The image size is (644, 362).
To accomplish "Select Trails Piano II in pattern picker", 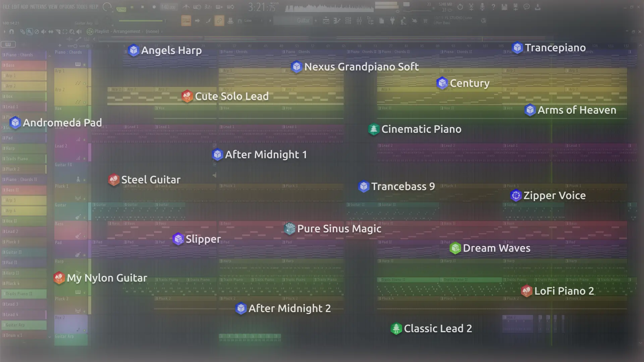I will tap(23, 294).
